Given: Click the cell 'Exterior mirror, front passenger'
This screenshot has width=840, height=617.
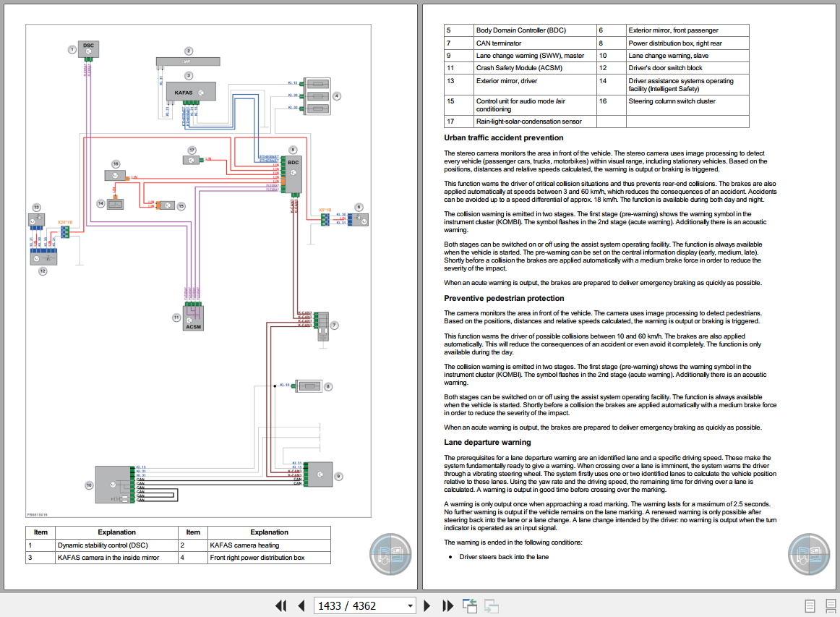Looking at the screenshot, I should [x=687, y=30].
